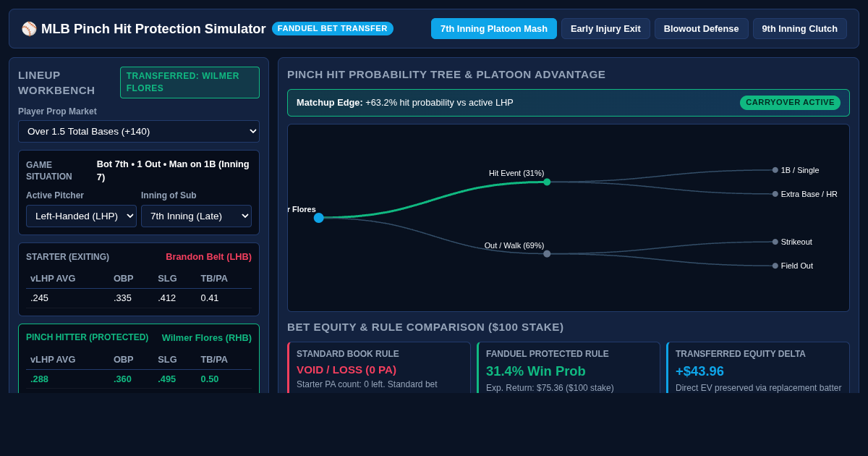Click the blue Flores root node
Image resolution: width=868 pixels, height=456 pixels.
point(319,218)
